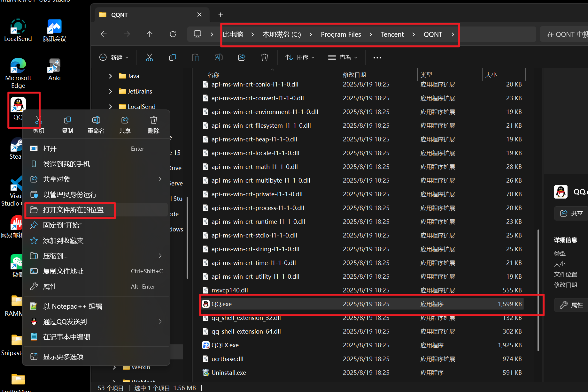Click the Copy icon in Explorer toolbar

[x=173, y=57]
